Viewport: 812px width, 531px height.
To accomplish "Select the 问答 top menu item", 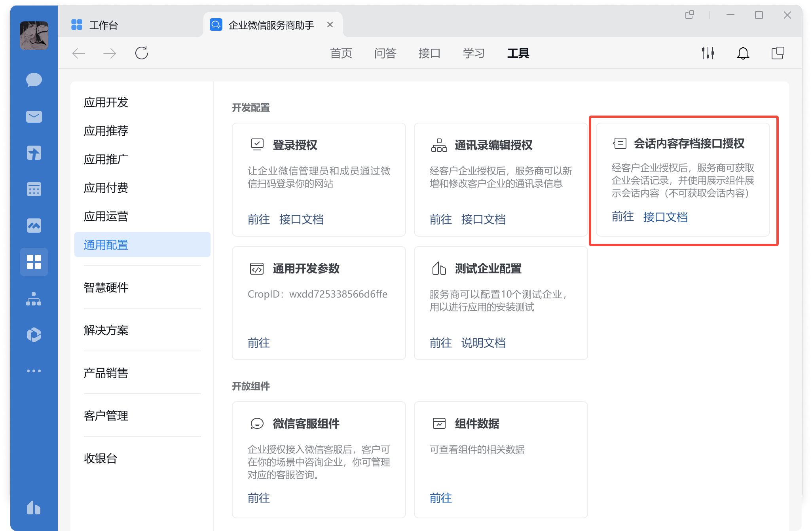I will (385, 53).
